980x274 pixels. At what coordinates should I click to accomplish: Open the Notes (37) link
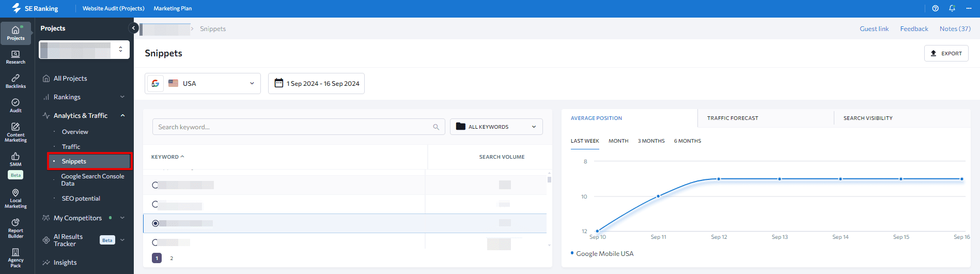click(955, 29)
